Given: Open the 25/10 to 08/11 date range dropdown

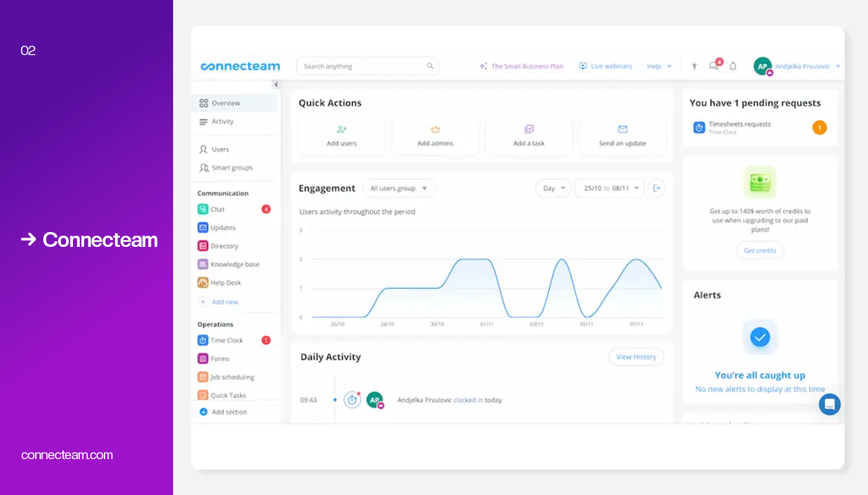Looking at the screenshot, I should click(x=610, y=188).
